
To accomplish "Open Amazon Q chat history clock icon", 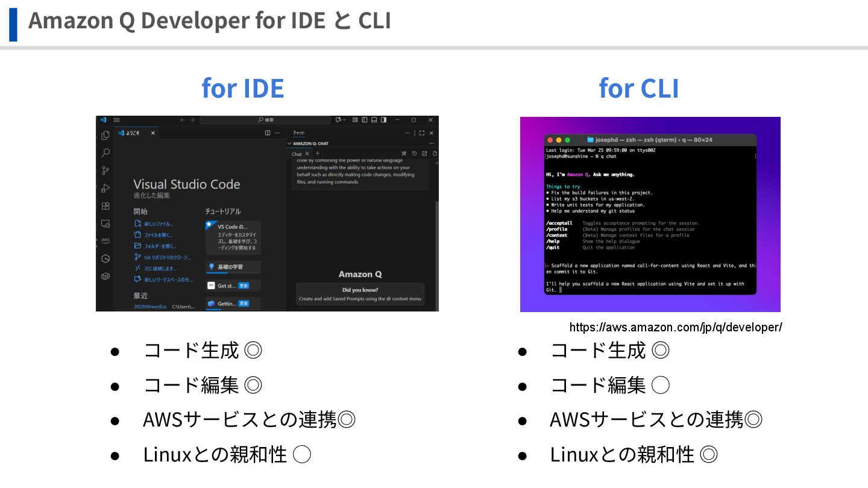I will [x=414, y=154].
